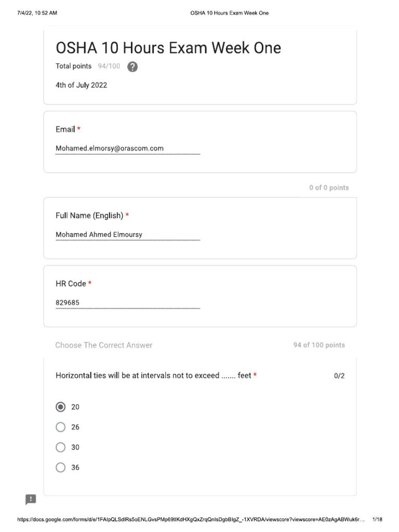
Task: Click the 4th of July 2022 description
Action: point(82,85)
